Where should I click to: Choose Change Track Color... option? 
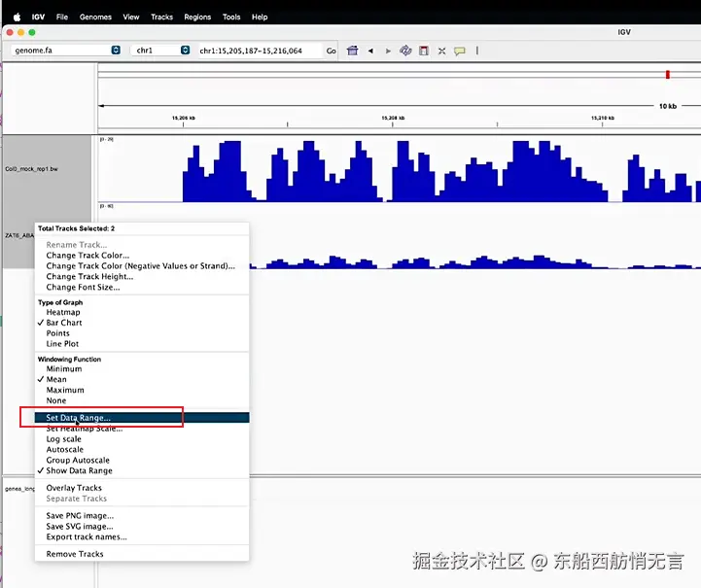142,256
